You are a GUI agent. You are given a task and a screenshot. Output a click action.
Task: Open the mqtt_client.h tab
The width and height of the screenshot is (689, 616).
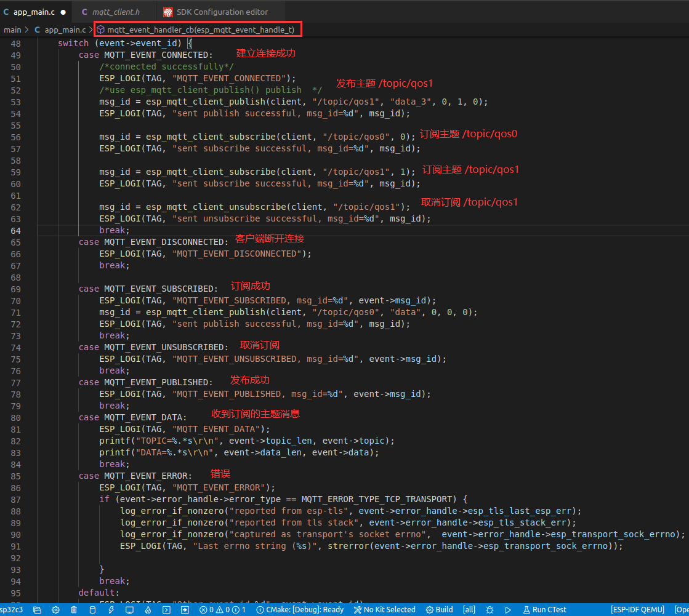(x=116, y=12)
